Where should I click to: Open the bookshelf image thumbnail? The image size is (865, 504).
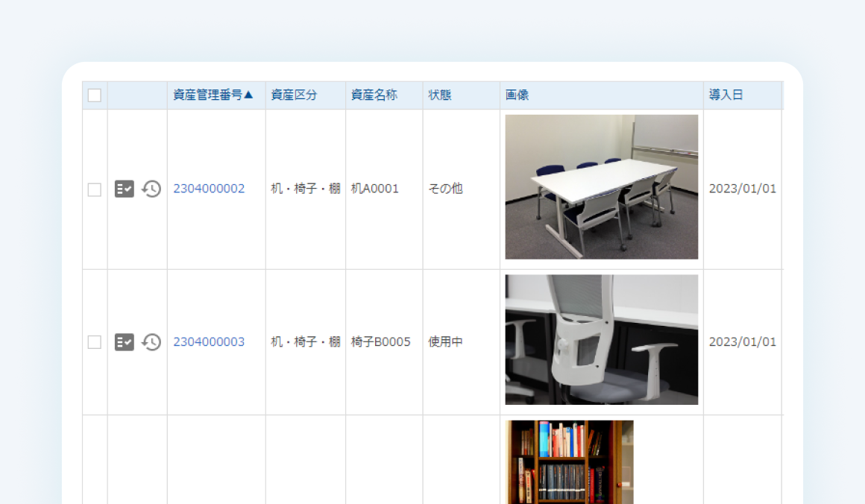(569, 462)
